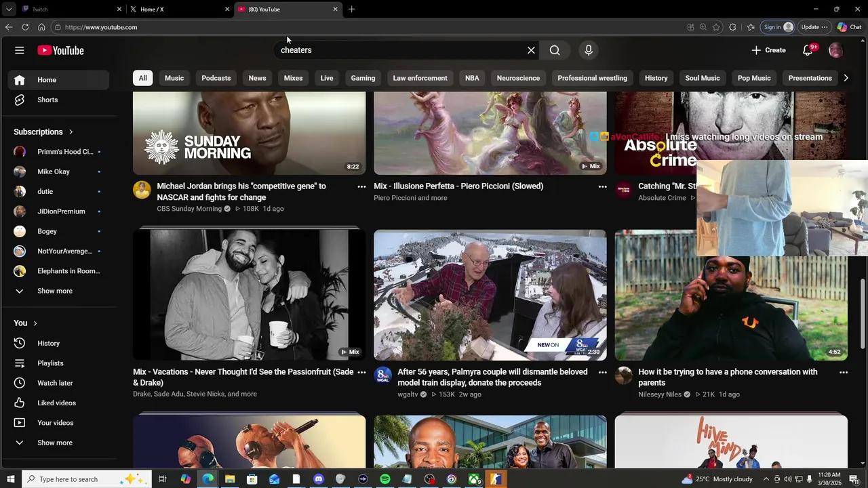The image size is (868, 488).
Task: Select the Soul Music chip
Action: [x=702, y=78]
